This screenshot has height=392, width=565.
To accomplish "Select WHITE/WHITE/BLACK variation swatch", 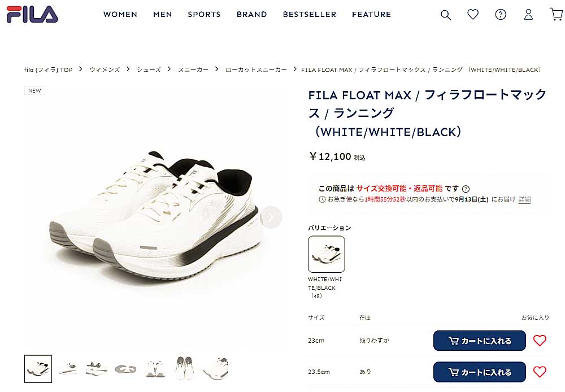I will click(x=326, y=254).
